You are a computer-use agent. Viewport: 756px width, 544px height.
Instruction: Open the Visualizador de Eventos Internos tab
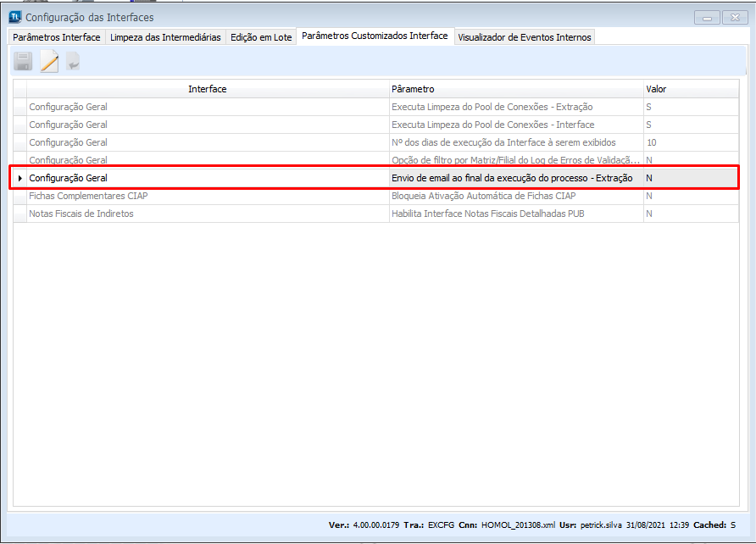click(x=525, y=37)
